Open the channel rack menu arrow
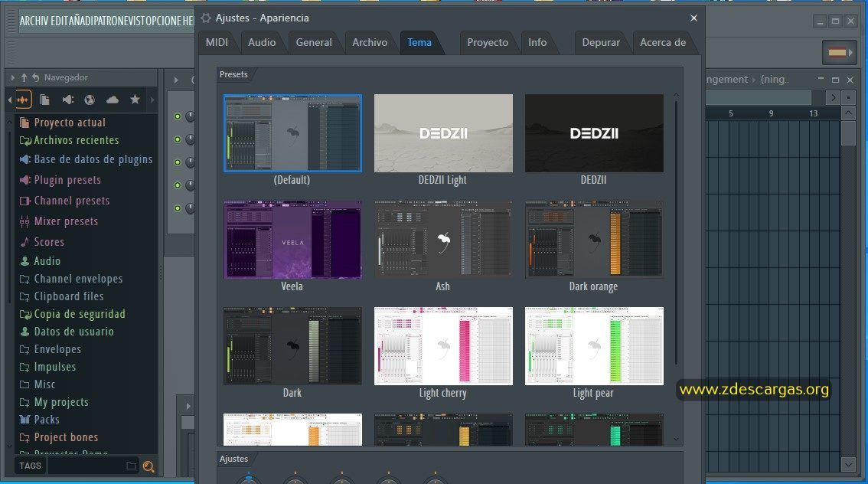The height and width of the screenshot is (484, 868). click(176, 80)
